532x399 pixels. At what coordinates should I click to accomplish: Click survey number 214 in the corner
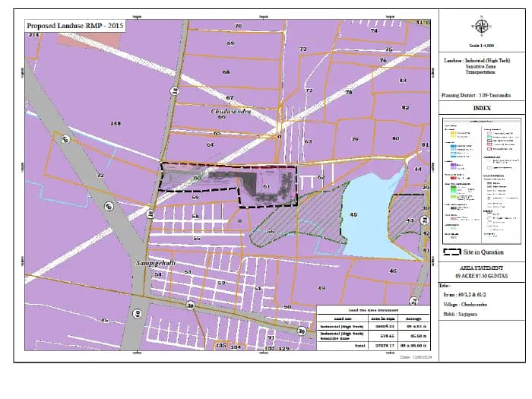point(33,35)
